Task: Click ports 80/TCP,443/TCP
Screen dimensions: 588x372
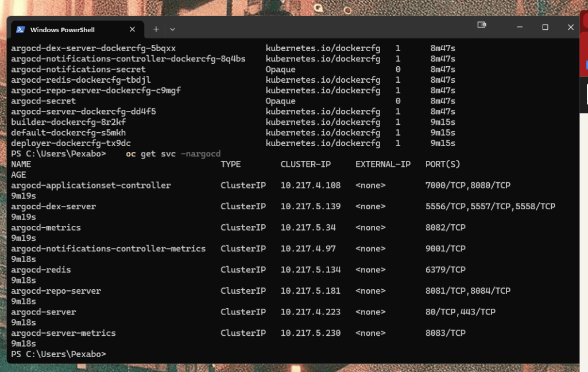Action: 461,312
